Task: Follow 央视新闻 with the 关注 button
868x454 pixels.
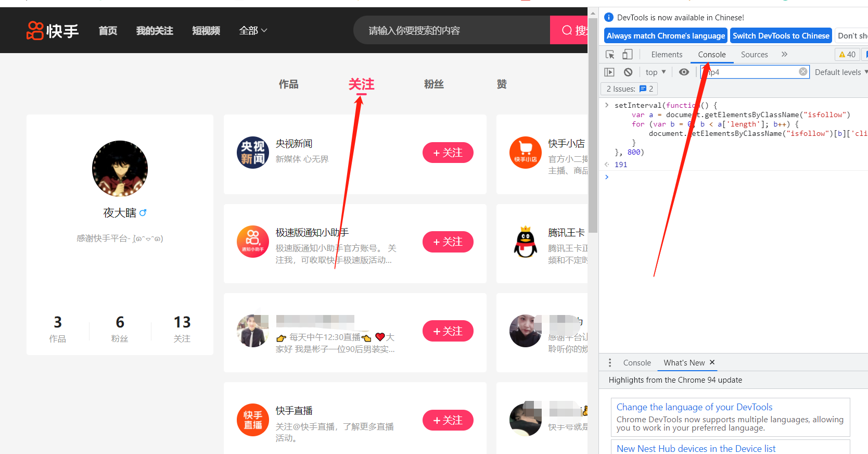Action: click(448, 153)
